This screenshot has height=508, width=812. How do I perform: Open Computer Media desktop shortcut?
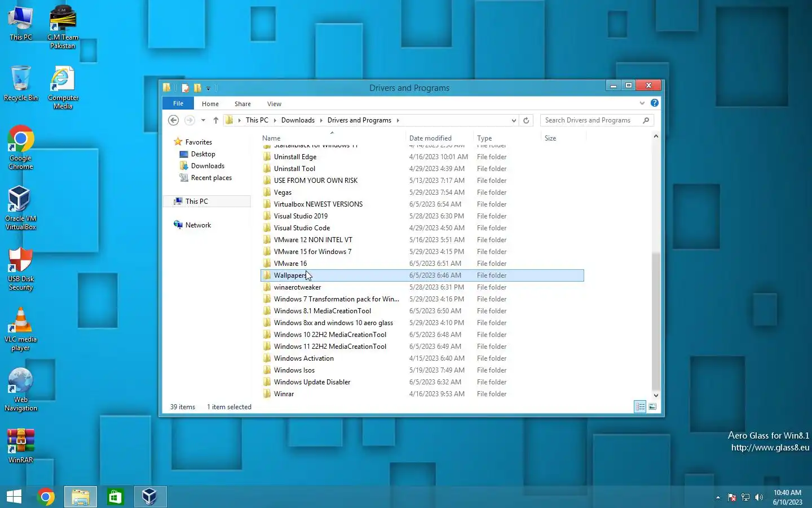(63, 87)
